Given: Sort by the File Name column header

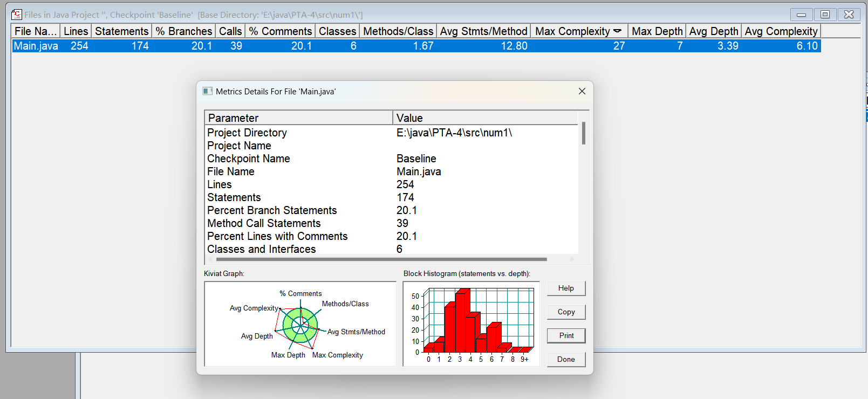Looking at the screenshot, I should 36,31.
